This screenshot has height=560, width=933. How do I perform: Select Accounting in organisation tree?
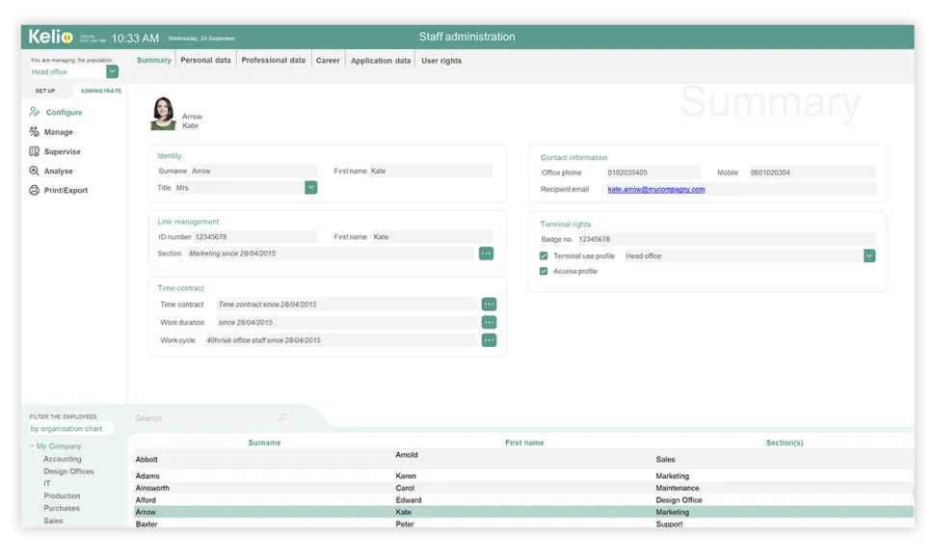click(63, 459)
